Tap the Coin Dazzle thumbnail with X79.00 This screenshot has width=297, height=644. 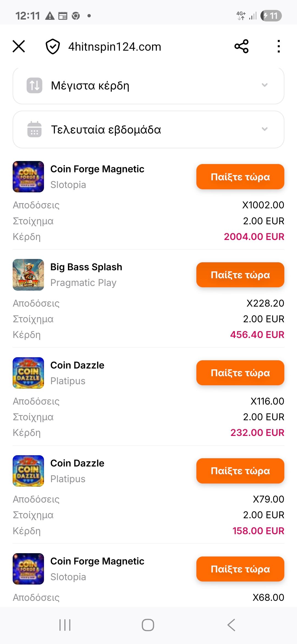[28, 471]
